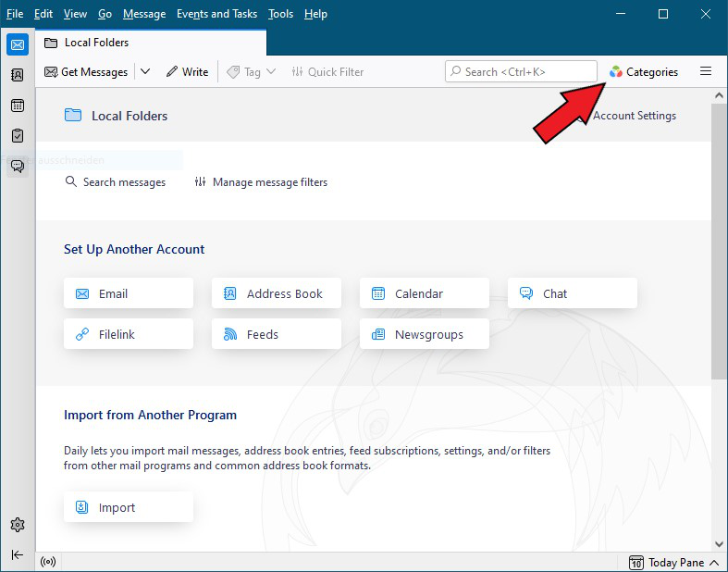Open the Address Book space icon
This screenshot has width=728, height=572.
pyautogui.click(x=18, y=75)
